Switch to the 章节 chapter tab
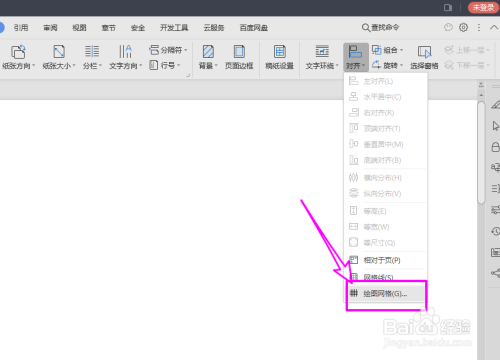 tap(108, 28)
